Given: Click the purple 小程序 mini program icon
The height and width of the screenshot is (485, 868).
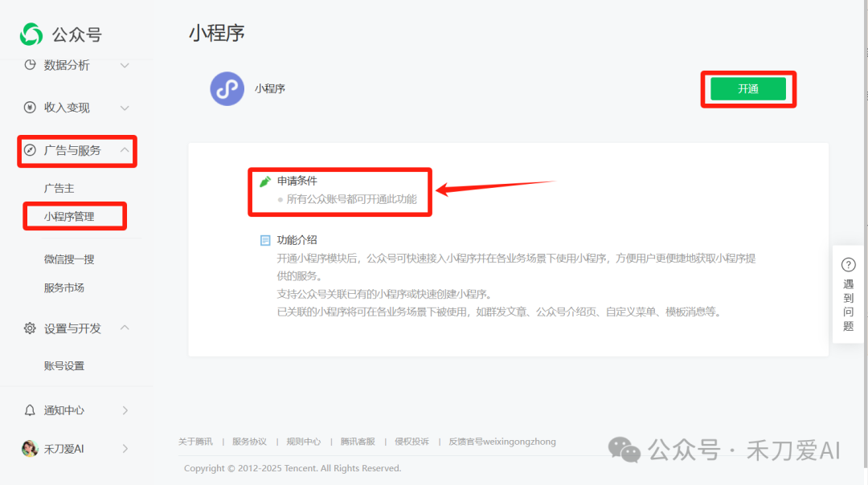Looking at the screenshot, I should click(x=227, y=88).
